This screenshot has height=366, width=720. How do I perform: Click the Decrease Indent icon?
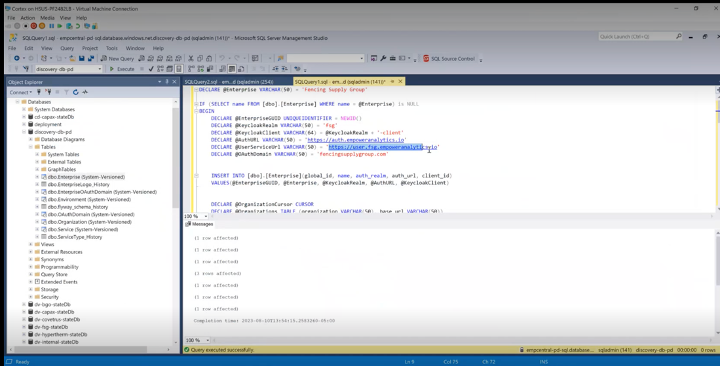pyautogui.click(x=275, y=69)
